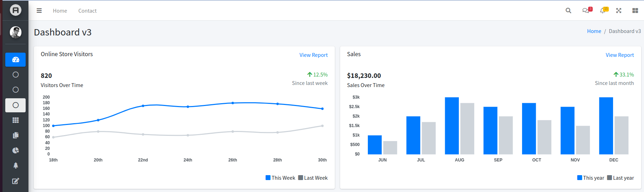Click the gray AUG bar in Sales chart
The height and width of the screenshot is (192, 644).
coord(467,128)
